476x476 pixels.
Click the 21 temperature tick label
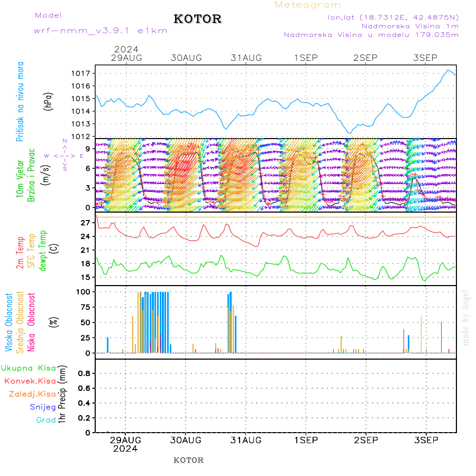[x=85, y=250]
